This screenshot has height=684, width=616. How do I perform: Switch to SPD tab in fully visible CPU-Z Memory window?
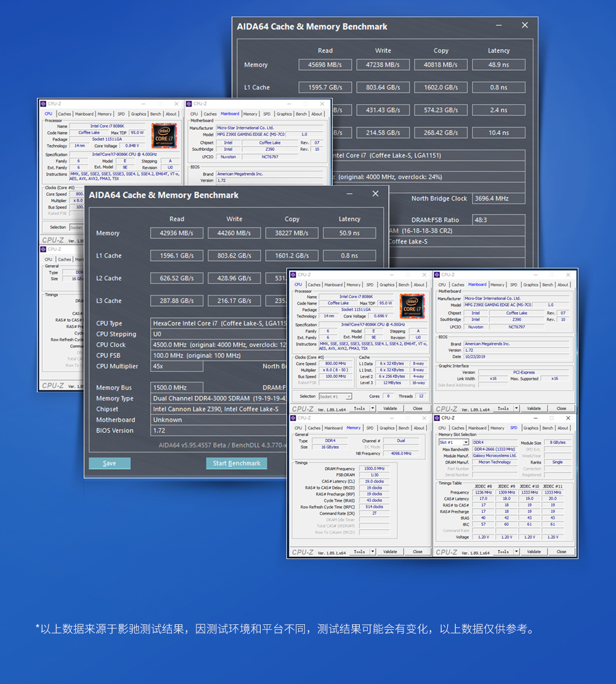(370, 428)
